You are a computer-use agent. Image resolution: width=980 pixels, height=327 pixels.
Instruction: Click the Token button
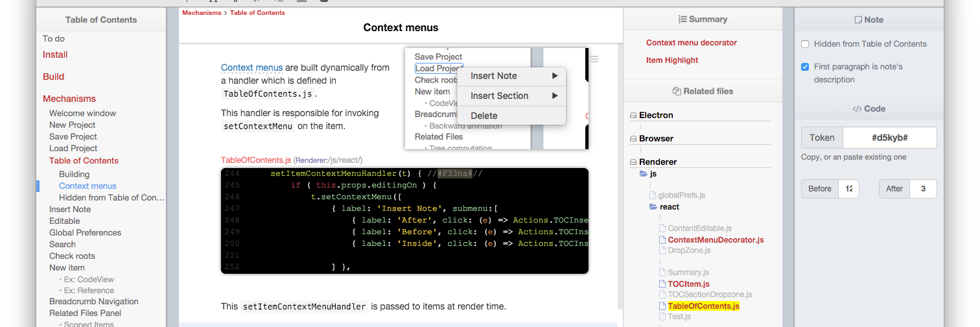coord(822,138)
